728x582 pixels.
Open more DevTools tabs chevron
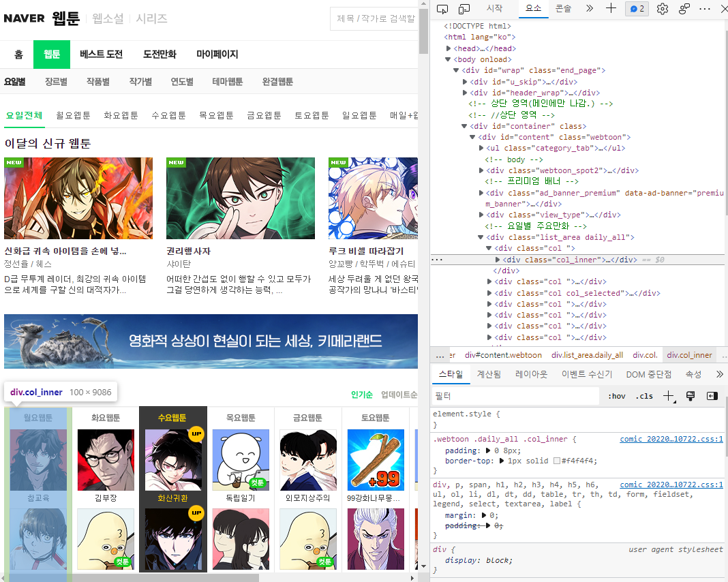pyautogui.click(x=589, y=8)
